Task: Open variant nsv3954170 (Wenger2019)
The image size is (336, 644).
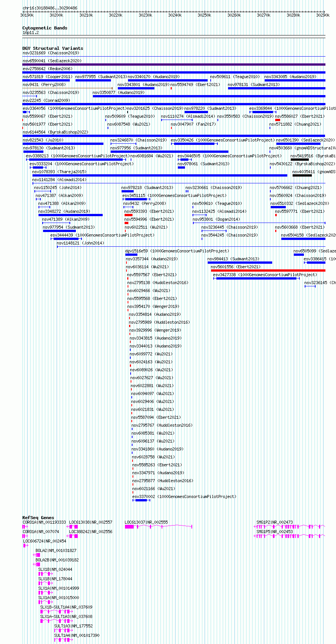Action: pyautogui.click(x=153, y=306)
